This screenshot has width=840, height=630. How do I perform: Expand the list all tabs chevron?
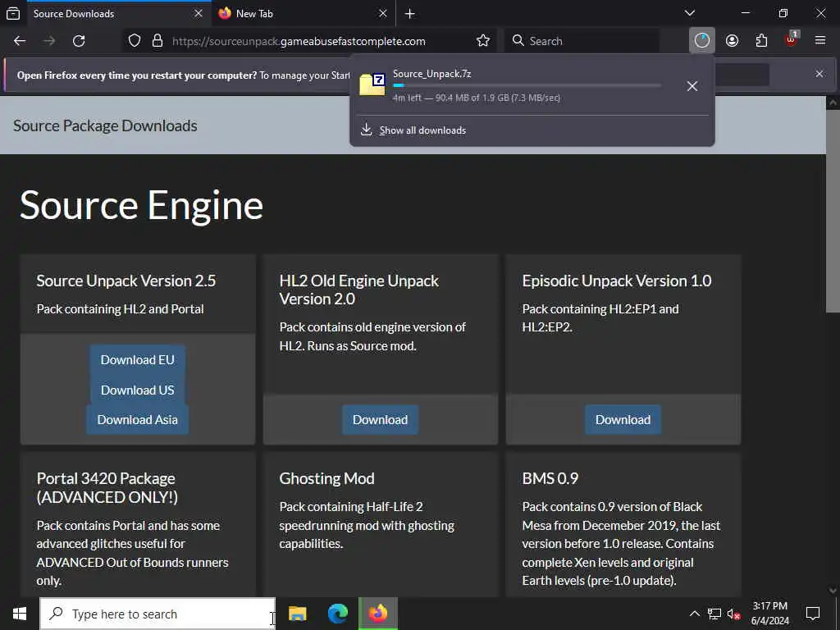click(690, 13)
